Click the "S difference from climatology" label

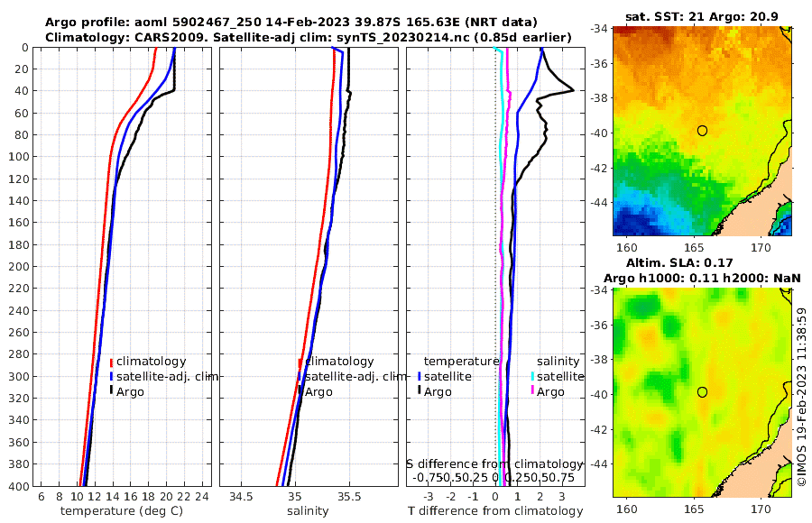click(495, 463)
